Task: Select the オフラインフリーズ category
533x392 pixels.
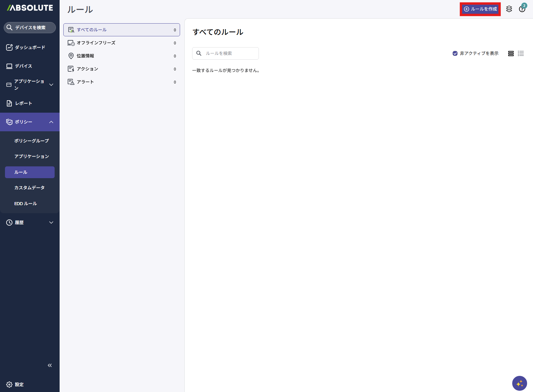Action: click(x=122, y=43)
